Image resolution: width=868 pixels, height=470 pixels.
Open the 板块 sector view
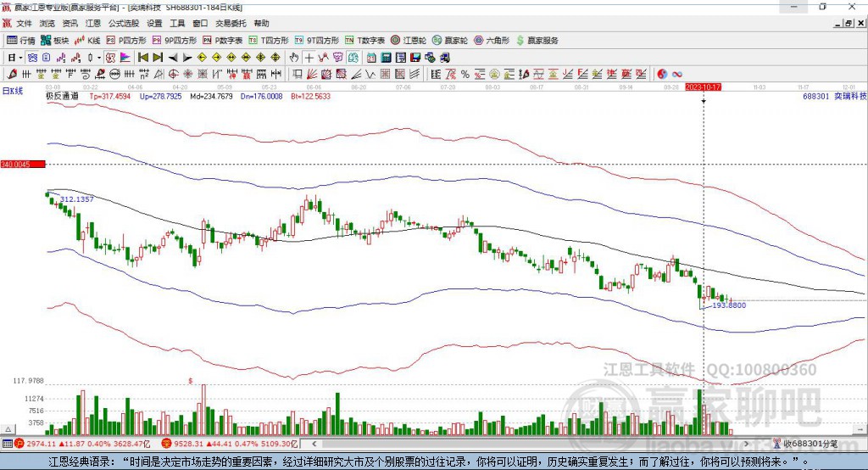click(54, 41)
